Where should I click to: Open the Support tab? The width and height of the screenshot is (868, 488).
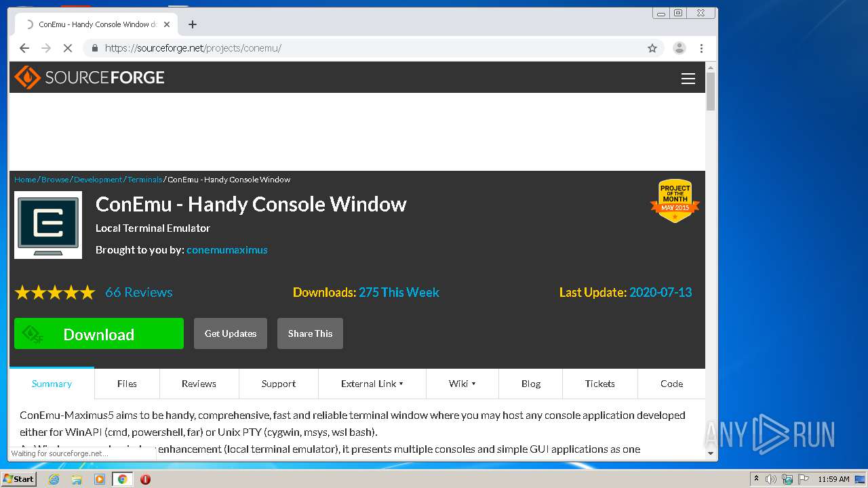point(279,384)
